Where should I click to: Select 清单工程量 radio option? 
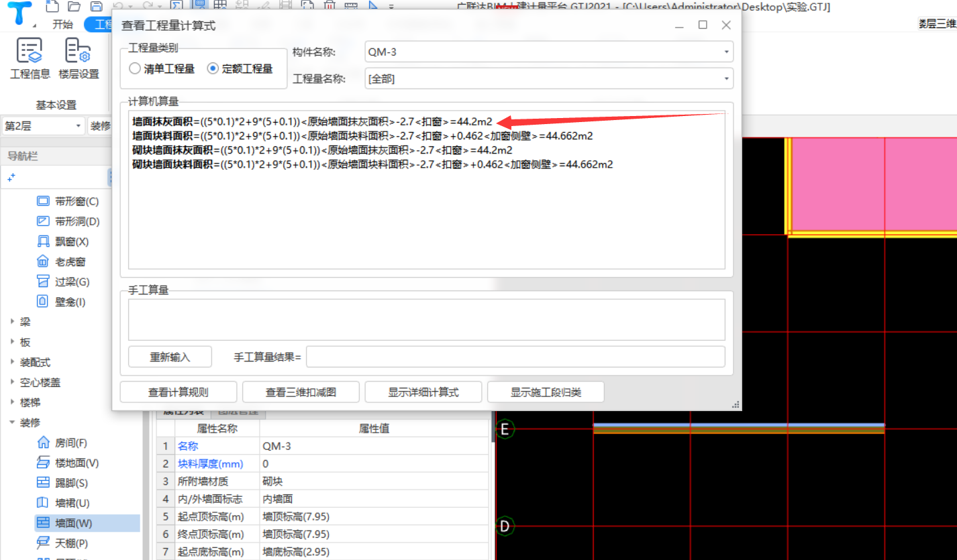[x=162, y=68]
